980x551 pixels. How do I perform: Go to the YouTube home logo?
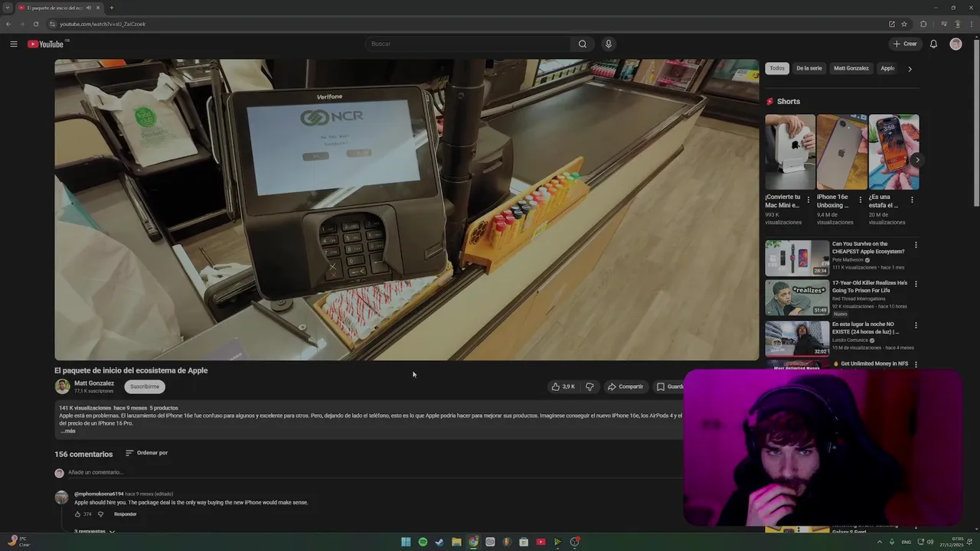click(x=46, y=44)
